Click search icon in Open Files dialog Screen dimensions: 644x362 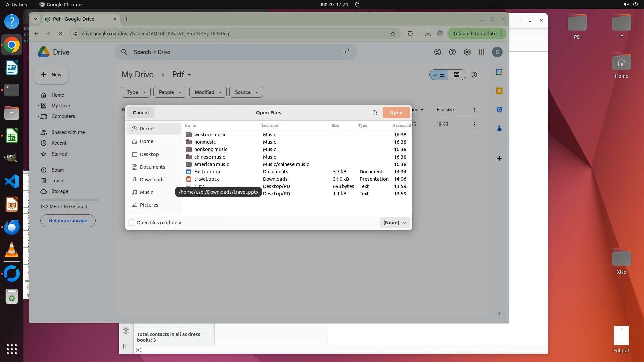point(375,113)
